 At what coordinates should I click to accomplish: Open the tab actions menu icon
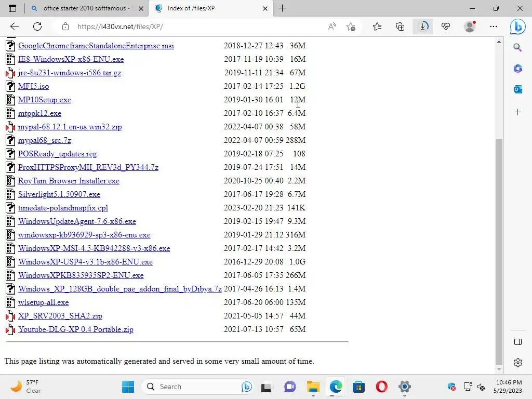pyautogui.click(x=12, y=8)
